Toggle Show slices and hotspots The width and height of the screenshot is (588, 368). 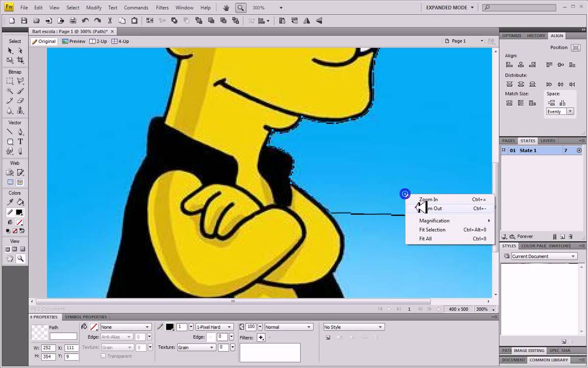pos(20,182)
